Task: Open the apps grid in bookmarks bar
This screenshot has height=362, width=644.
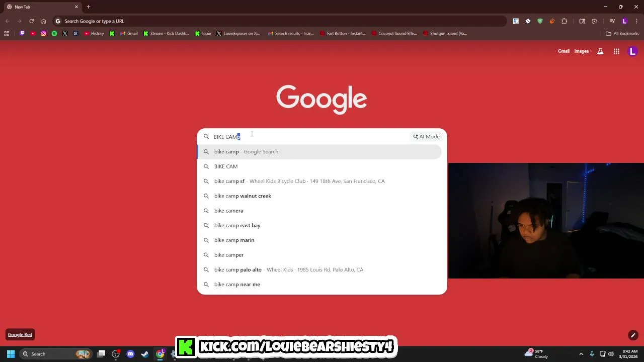Action: tap(7, 34)
